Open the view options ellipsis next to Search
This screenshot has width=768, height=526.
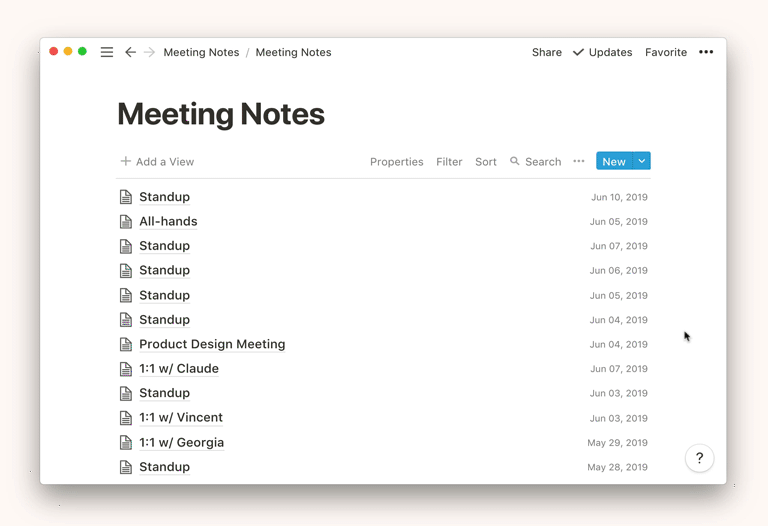click(x=578, y=161)
